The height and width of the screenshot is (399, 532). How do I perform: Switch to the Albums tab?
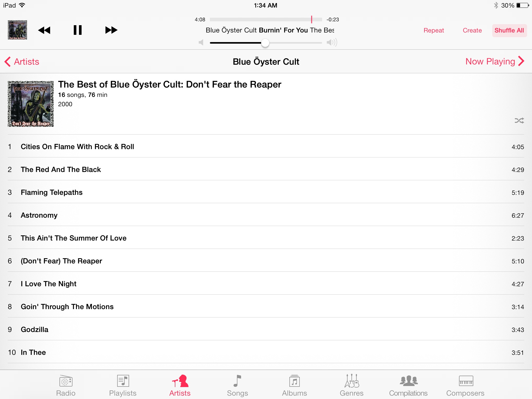pos(295,385)
